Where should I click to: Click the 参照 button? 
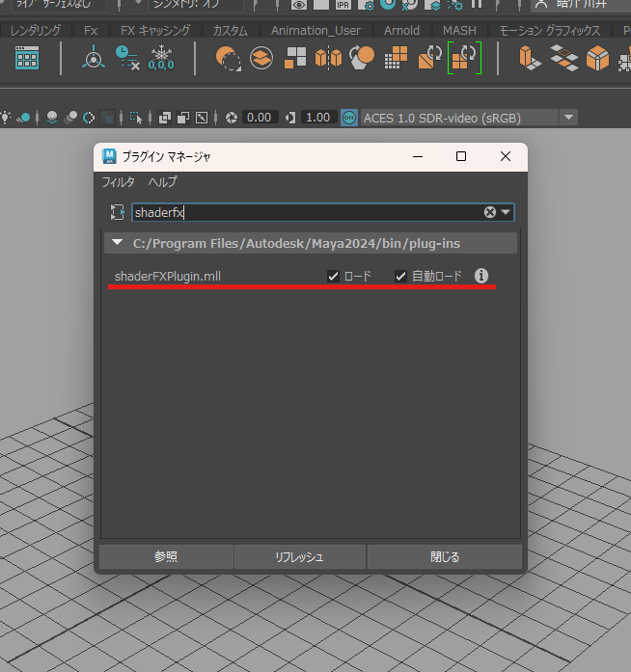point(166,556)
